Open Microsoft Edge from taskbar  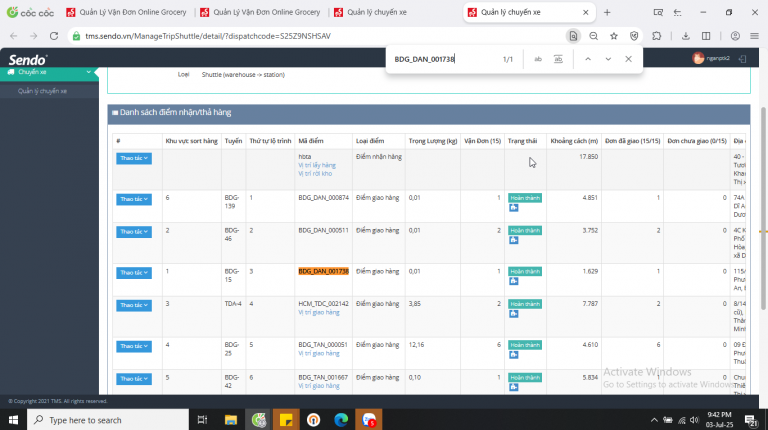coord(341,420)
